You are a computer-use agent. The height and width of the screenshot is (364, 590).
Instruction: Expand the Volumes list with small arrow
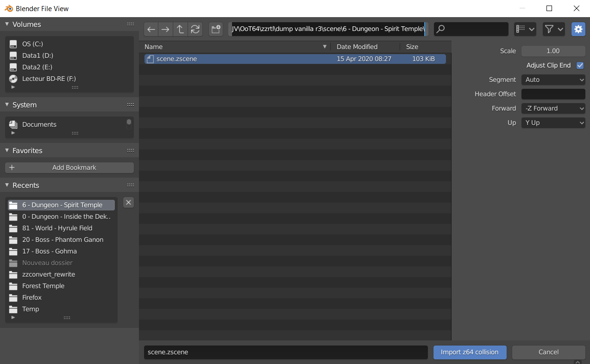pyautogui.click(x=13, y=87)
